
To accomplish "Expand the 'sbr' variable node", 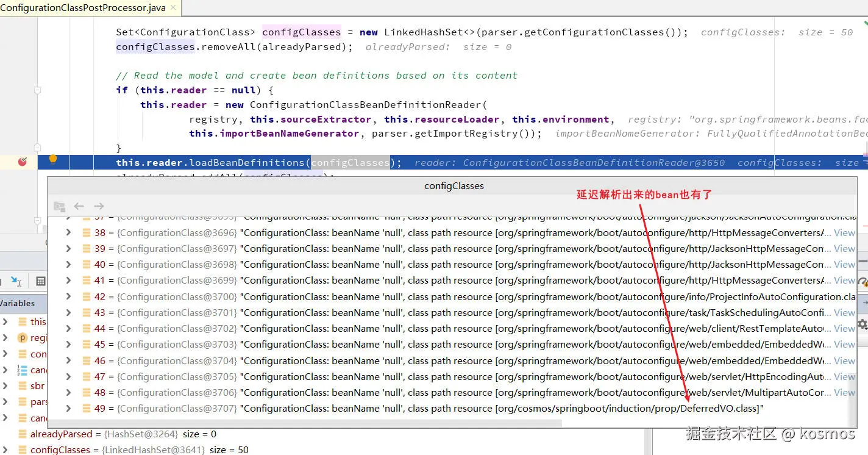I will point(5,386).
